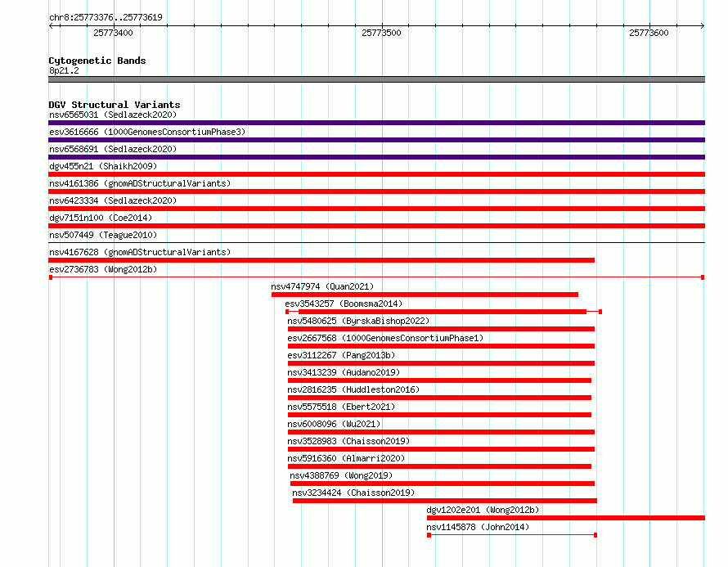Open nsv4388769 (Wong2019) label

341,475
